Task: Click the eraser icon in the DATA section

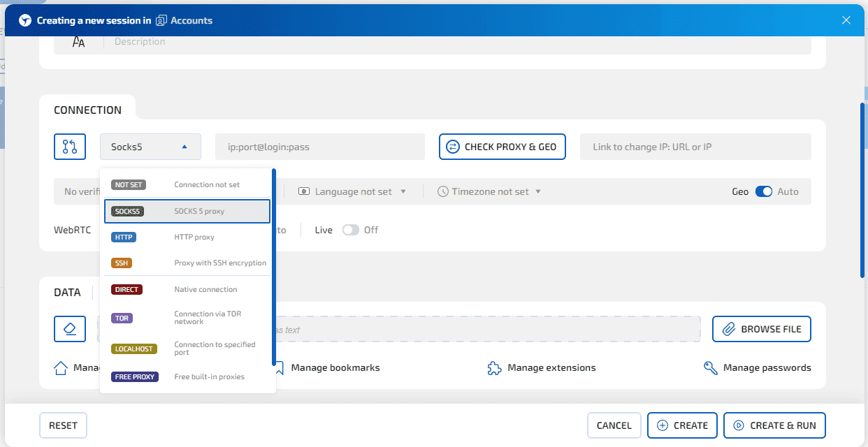Action: click(x=70, y=328)
